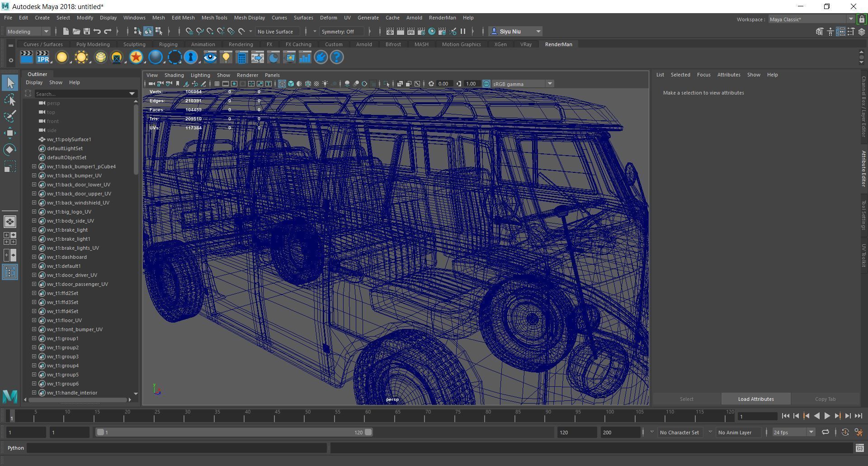Image resolution: width=868 pixels, height=466 pixels.
Task: Play the timeline forwards
Action: [827, 416]
